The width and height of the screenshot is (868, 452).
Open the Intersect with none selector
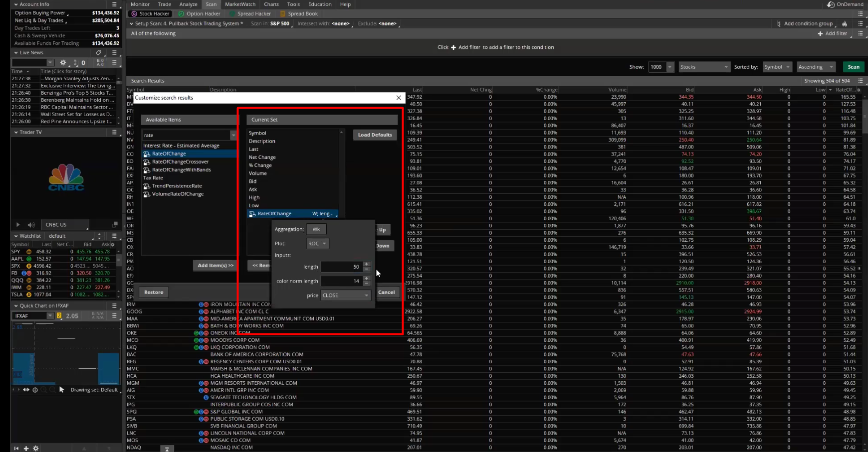pos(342,23)
